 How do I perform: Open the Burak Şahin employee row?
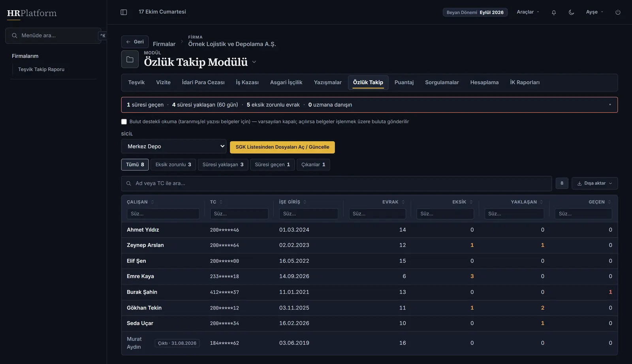[x=369, y=293]
